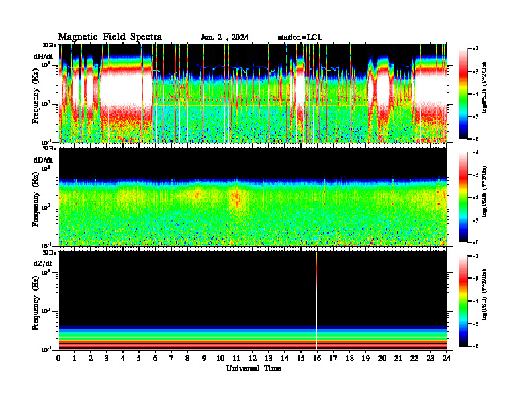532x411 pixels.
Task: Click the 32Hz label above dD/dt panel
Action: pos(50,148)
